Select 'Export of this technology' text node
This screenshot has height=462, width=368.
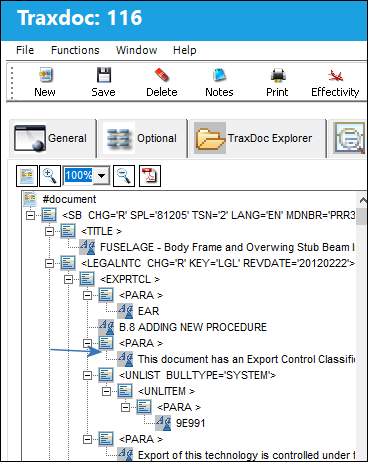tap(246, 455)
